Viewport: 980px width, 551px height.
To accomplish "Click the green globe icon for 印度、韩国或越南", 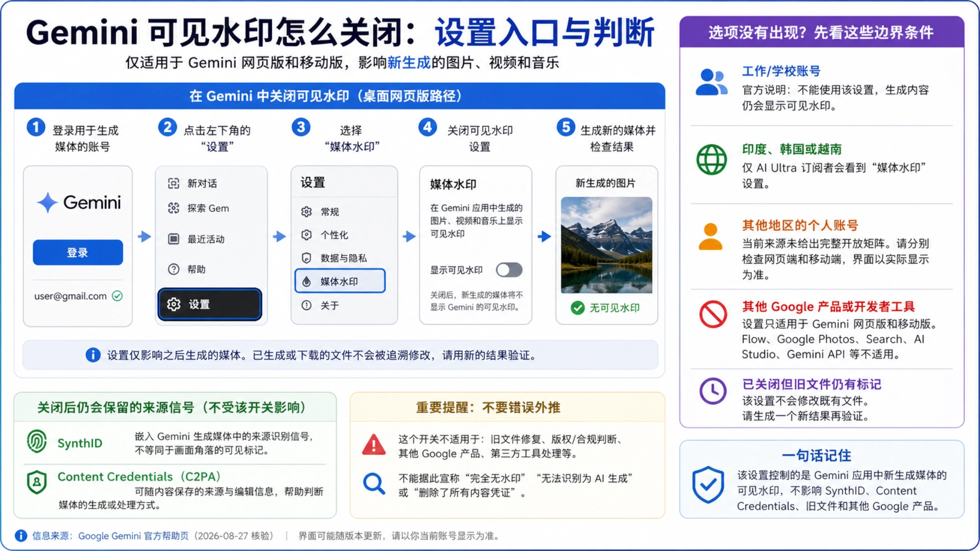I will click(x=711, y=160).
